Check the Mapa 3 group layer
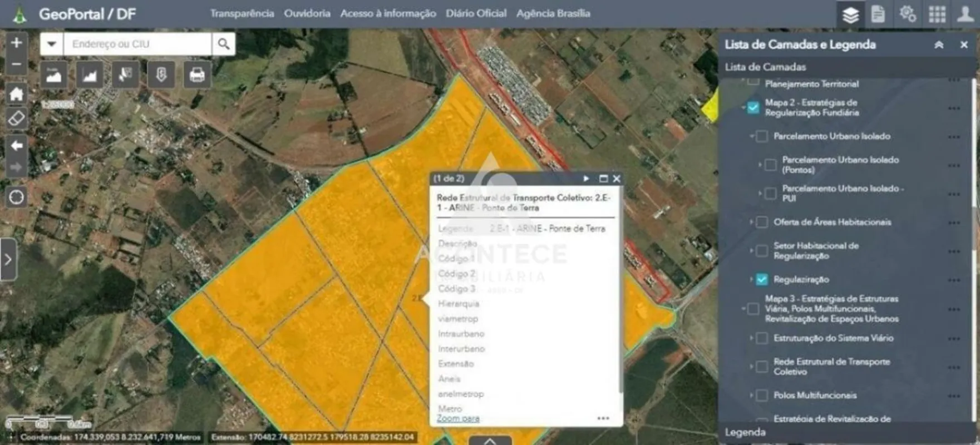The image size is (980, 445). click(x=753, y=309)
